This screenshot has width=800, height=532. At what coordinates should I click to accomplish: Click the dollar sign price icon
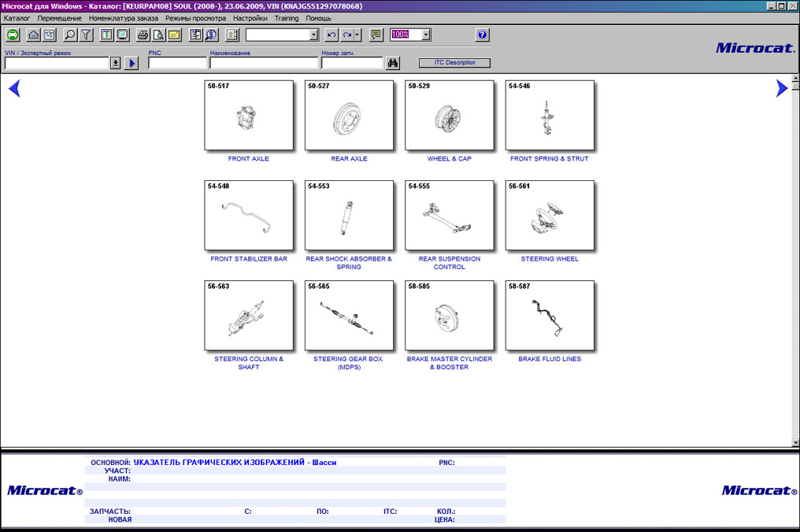[x=211, y=35]
